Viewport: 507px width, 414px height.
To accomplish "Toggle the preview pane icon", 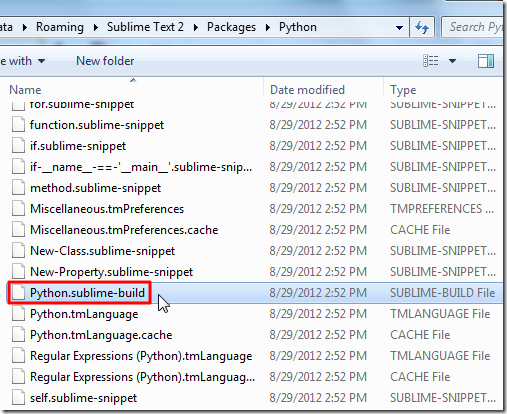I will (486, 61).
